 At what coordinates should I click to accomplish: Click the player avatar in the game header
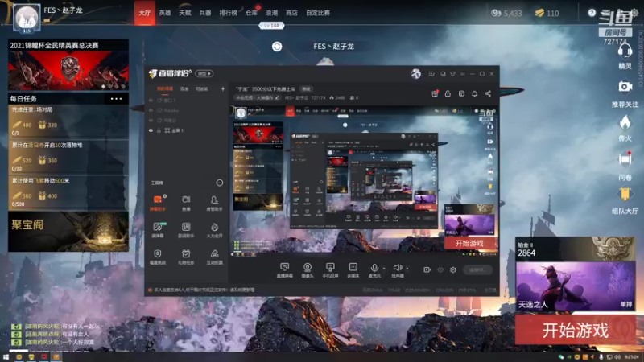pos(27,18)
